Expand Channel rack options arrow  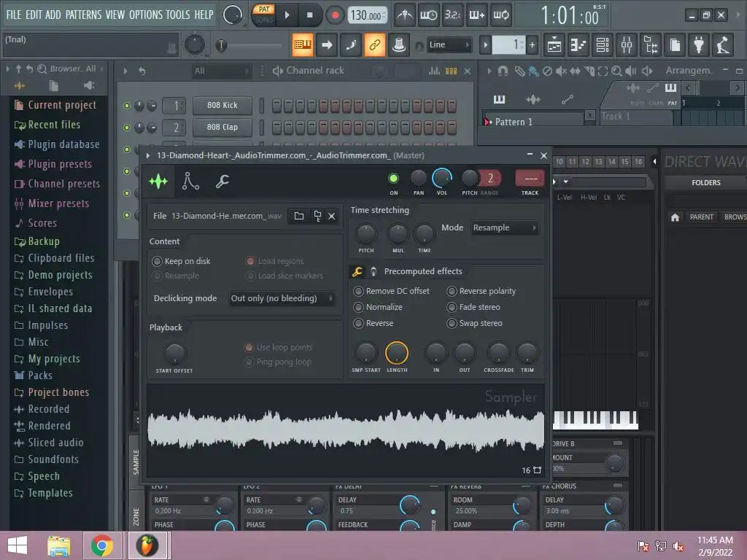(125, 71)
